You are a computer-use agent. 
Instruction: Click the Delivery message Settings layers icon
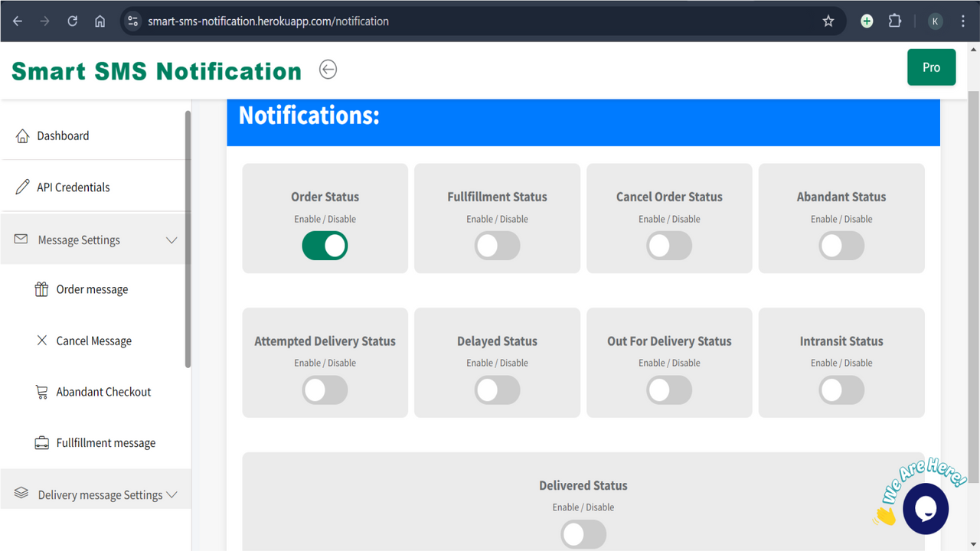21,494
